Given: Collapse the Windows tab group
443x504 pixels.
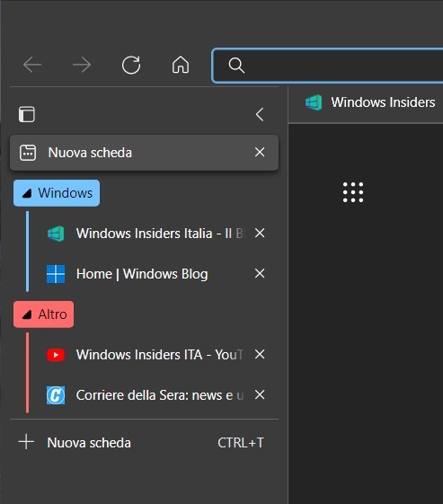Looking at the screenshot, I should (x=57, y=193).
